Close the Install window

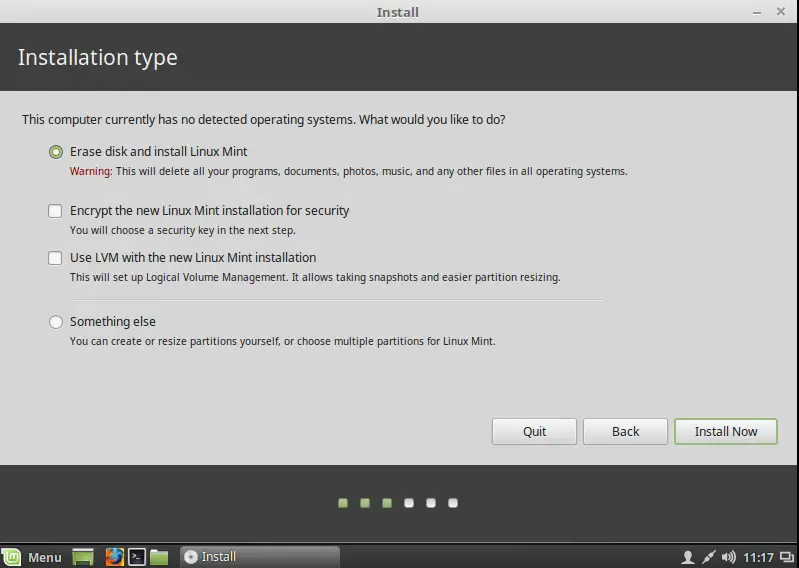(x=781, y=11)
